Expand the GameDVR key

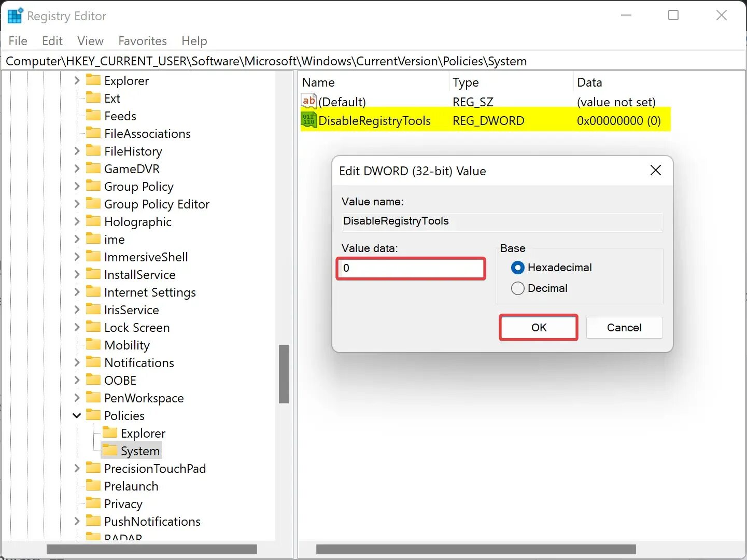77,169
